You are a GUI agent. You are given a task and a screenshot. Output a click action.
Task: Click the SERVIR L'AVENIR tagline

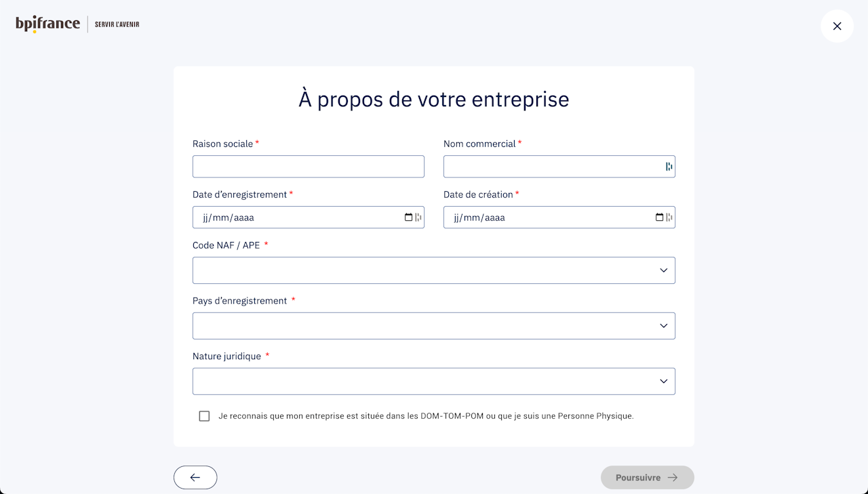(x=117, y=24)
